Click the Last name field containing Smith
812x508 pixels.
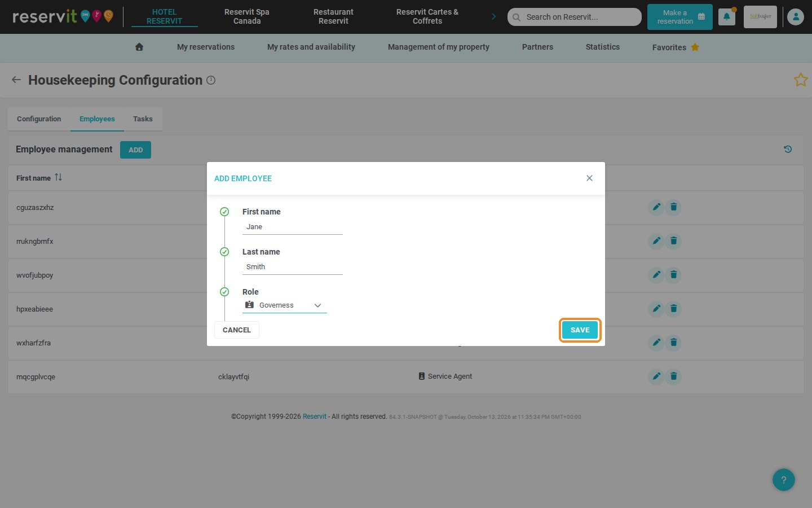tap(293, 267)
